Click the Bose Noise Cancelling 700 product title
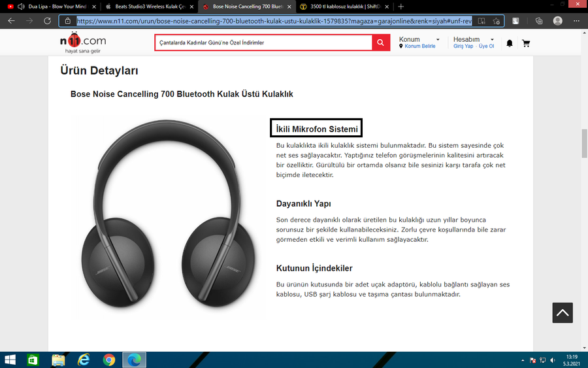588x368 pixels. (x=182, y=94)
